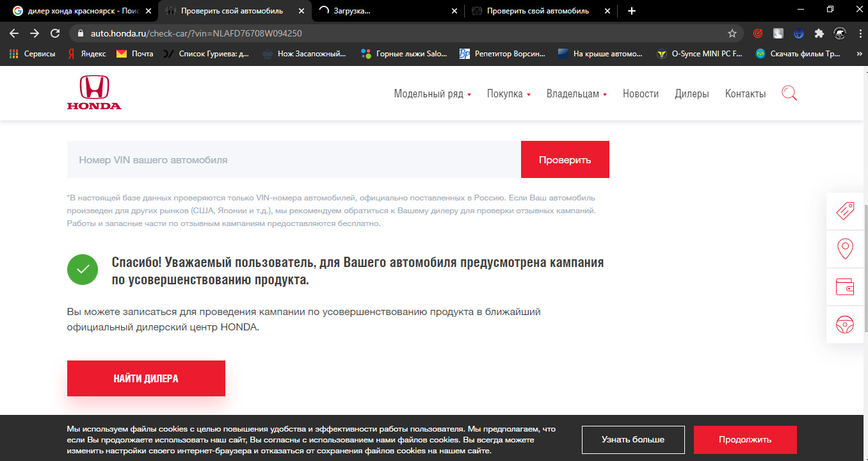Open the Extensions puzzle-piece icon
Viewport: 868px width, 461px height.
819,33
